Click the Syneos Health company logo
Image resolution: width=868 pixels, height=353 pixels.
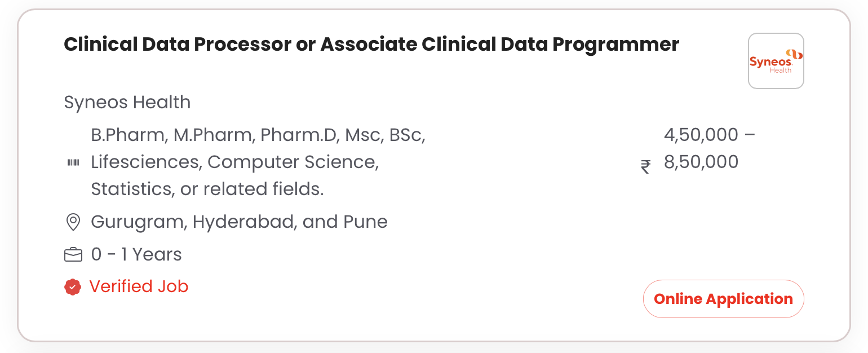[x=776, y=60]
